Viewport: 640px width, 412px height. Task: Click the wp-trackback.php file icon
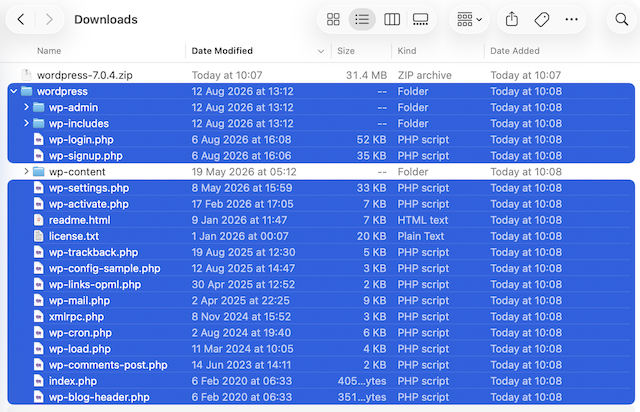38,252
